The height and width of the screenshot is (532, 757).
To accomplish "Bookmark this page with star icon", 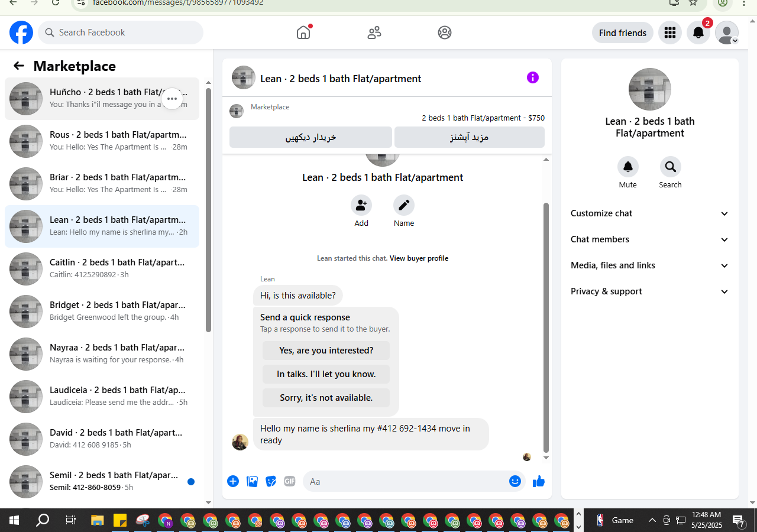I will pos(693,2).
